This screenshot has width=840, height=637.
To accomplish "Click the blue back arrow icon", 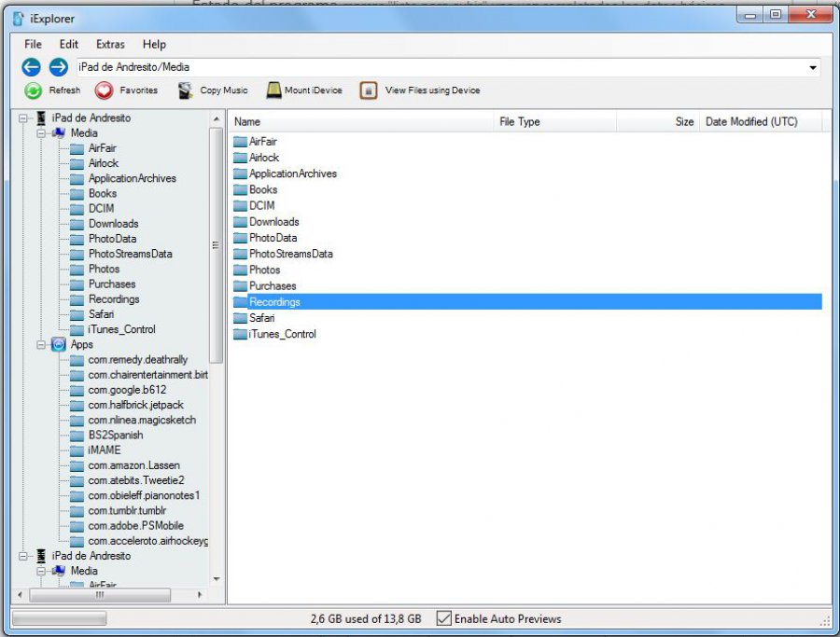I will [x=31, y=67].
